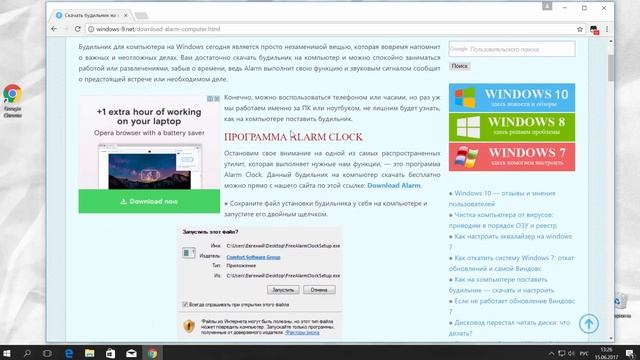Open the link Если не работает обновление Виндовс

(x=512, y=306)
